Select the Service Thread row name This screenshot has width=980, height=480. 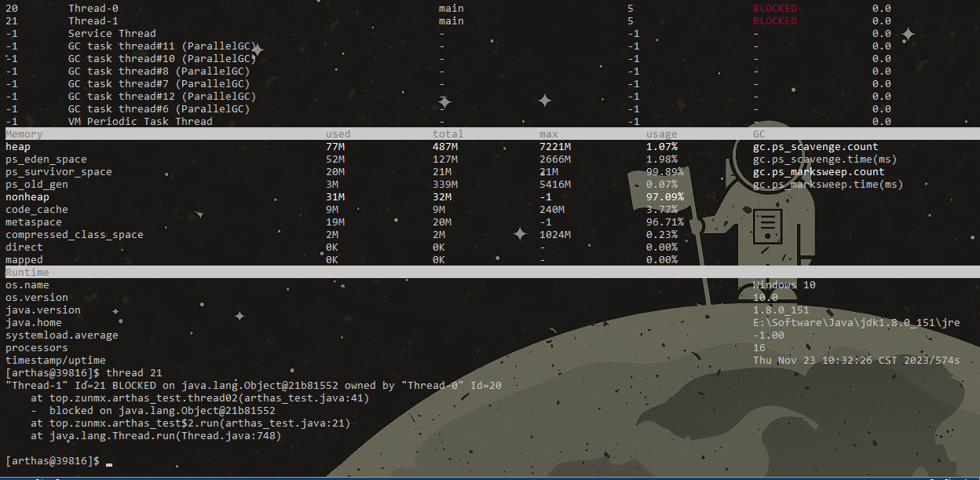(x=112, y=34)
